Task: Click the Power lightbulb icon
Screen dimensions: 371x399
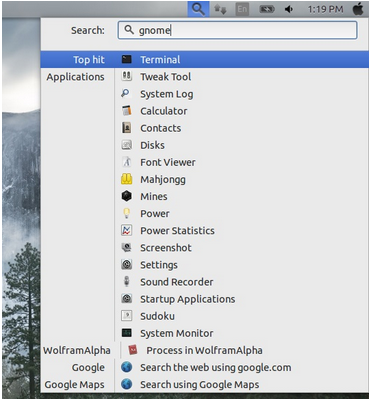Action: (x=127, y=213)
